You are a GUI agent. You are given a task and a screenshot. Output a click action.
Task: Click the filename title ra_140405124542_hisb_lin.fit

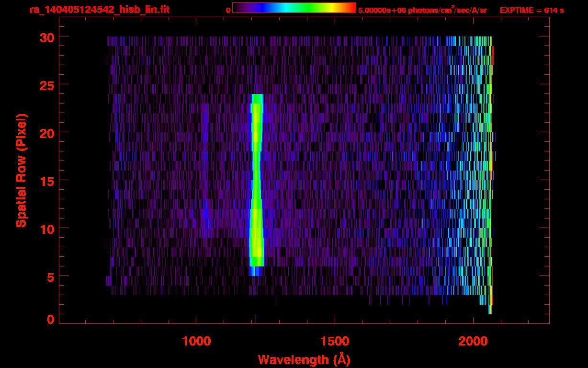[99, 10]
